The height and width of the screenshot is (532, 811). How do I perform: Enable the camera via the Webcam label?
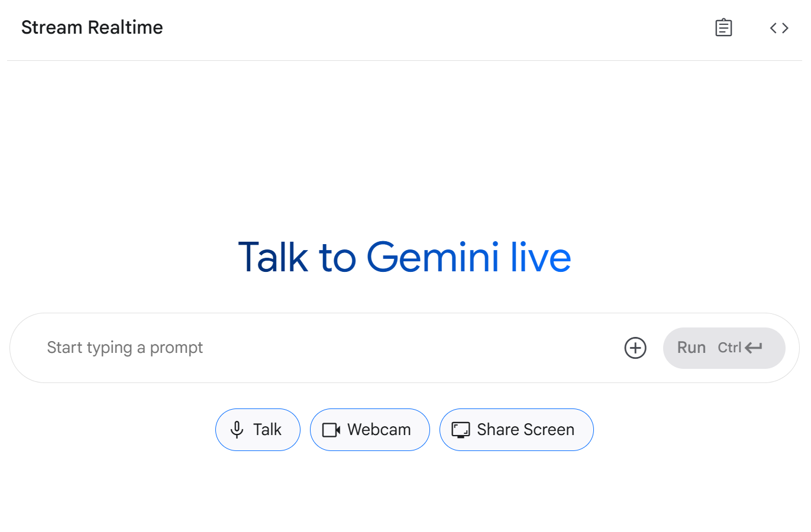pyautogui.click(x=379, y=430)
